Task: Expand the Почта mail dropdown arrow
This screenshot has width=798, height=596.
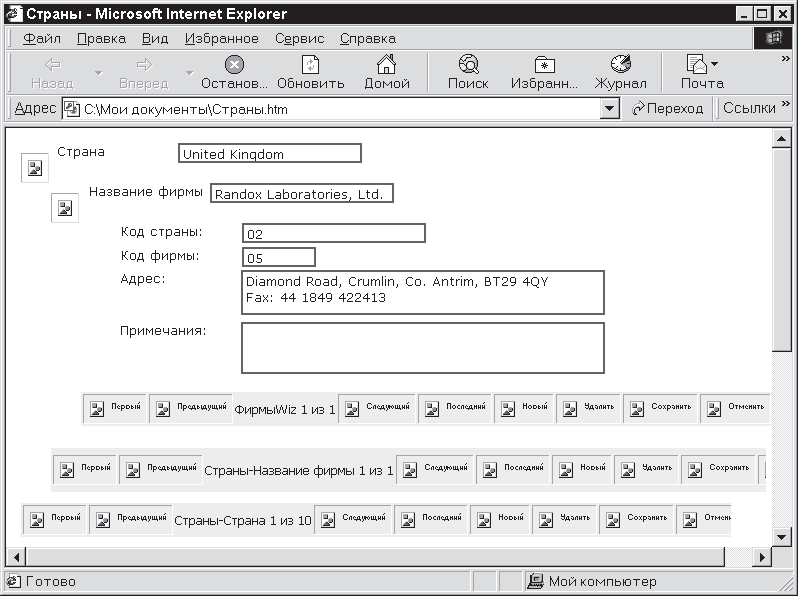Action: [x=714, y=64]
